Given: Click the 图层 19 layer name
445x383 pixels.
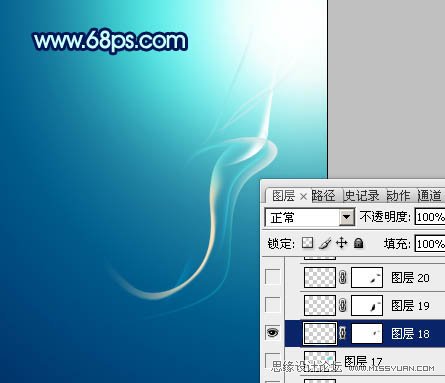Looking at the screenshot, I should click(410, 306).
